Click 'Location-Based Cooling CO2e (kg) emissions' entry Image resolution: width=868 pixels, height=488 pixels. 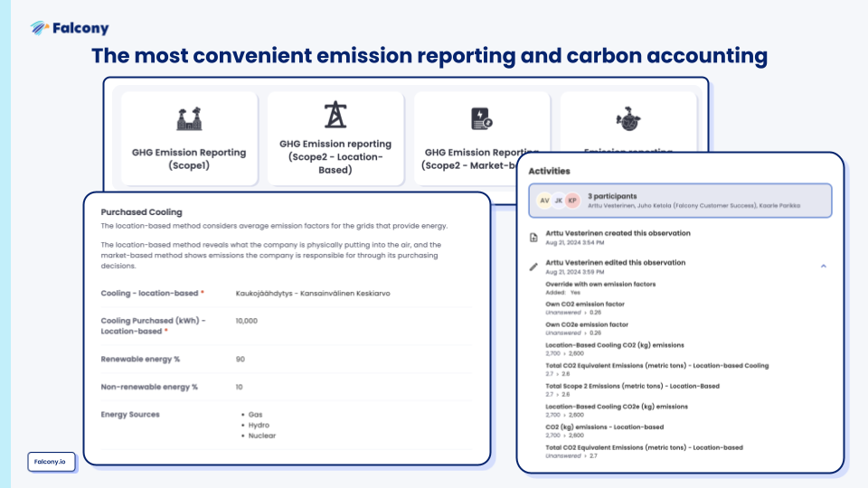[x=617, y=406]
